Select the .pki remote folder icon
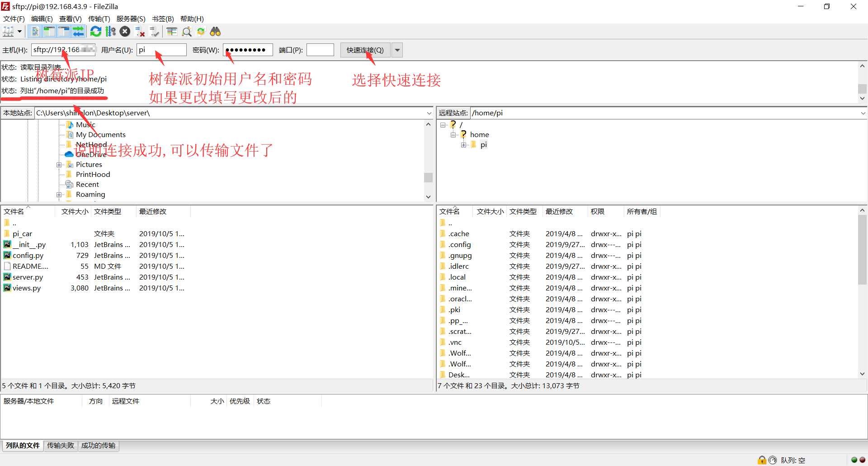The width and height of the screenshot is (868, 466). (x=443, y=309)
